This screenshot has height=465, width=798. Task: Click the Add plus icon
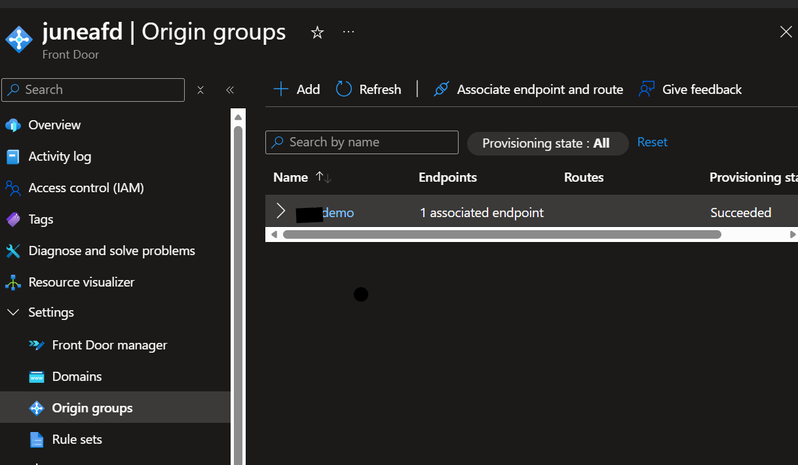point(282,89)
